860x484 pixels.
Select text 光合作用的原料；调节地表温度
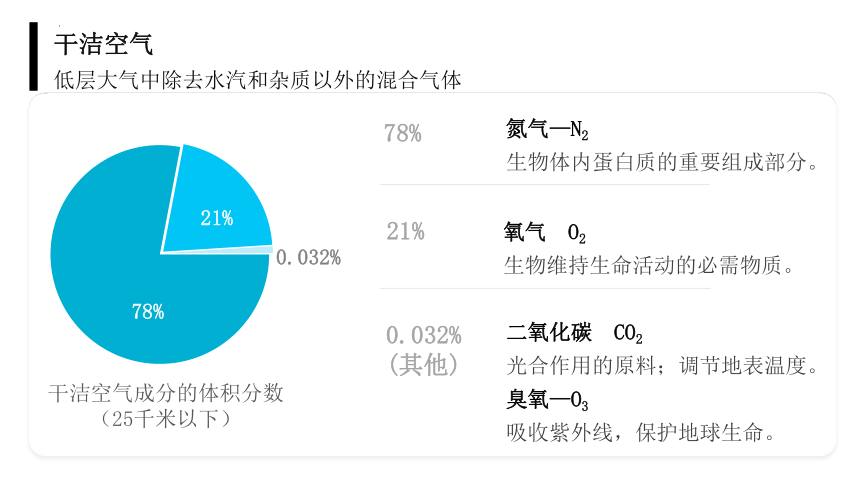(657, 365)
